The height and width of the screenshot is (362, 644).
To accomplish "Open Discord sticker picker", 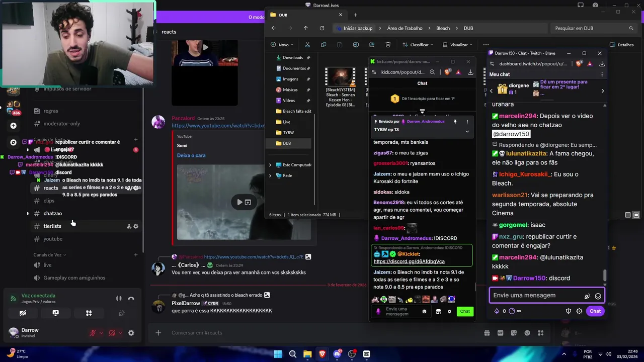I will tap(514, 333).
